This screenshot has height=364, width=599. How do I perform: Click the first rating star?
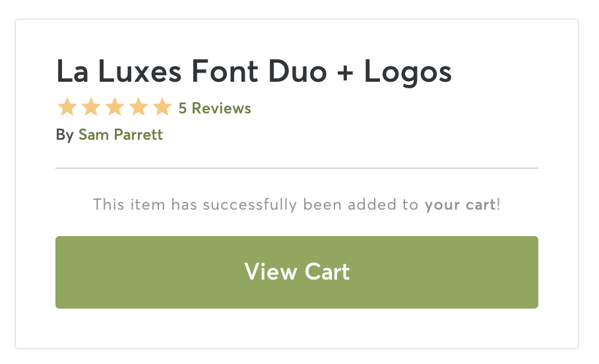click(67, 107)
